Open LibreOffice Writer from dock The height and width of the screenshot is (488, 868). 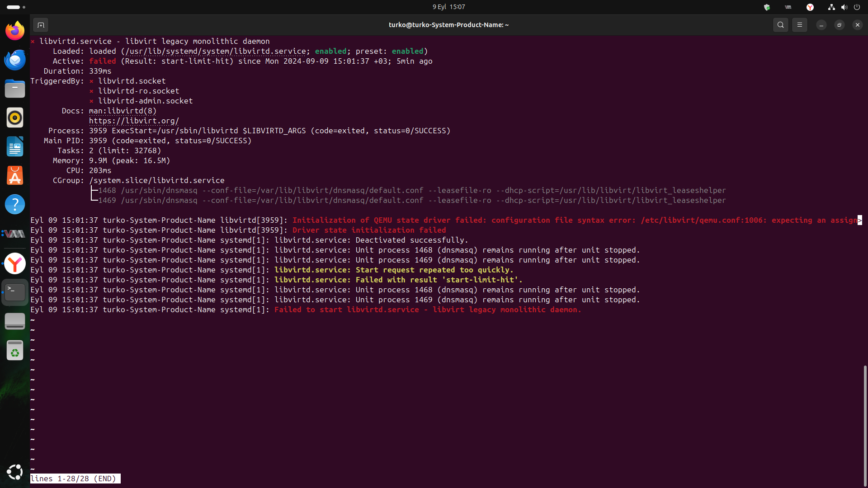(15, 146)
